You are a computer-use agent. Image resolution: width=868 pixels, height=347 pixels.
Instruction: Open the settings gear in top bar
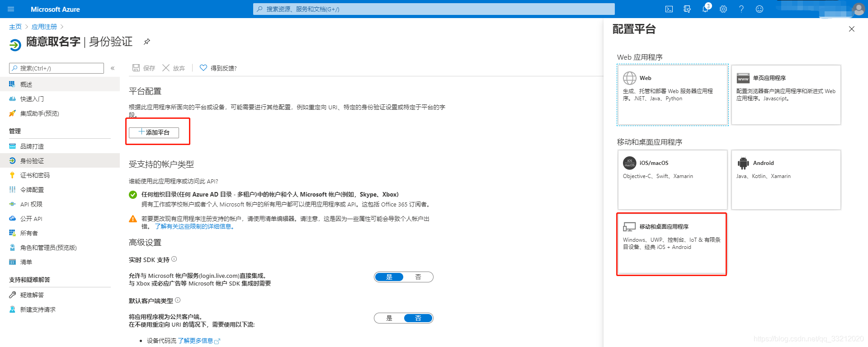click(723, 9)
